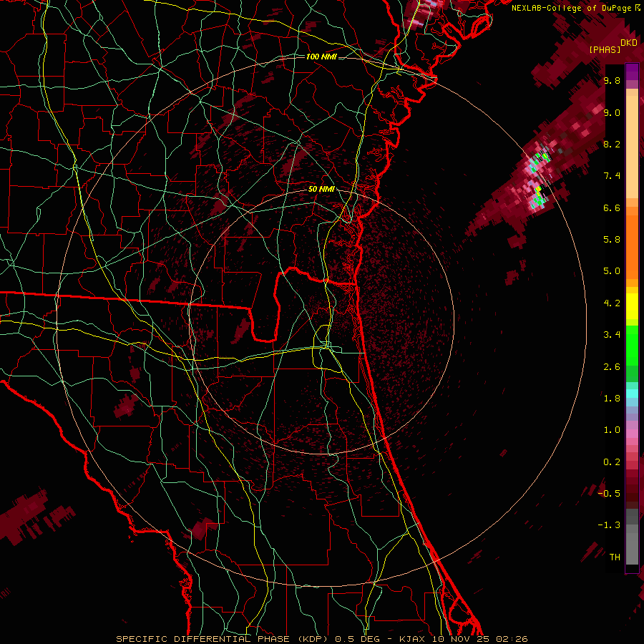
Task: Select the 4.2 scale label
Action: [x=612, y=303]
